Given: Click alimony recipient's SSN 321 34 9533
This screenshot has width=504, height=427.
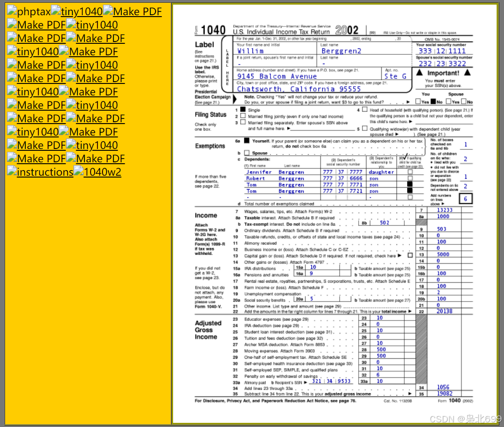Looking at the screenshot, I should tap(331, 381).
